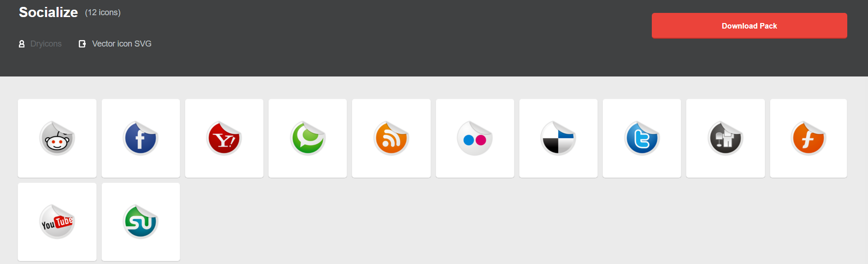Viewport: 868px width, 264px height.
Task: Select the dark Digg sticker icon
Action: tap(725, 138)
